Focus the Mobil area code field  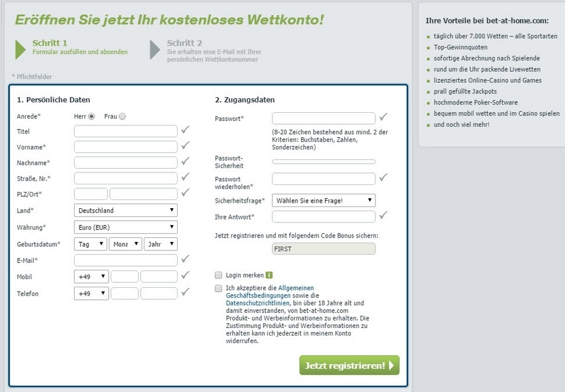(x=125, y=277)
